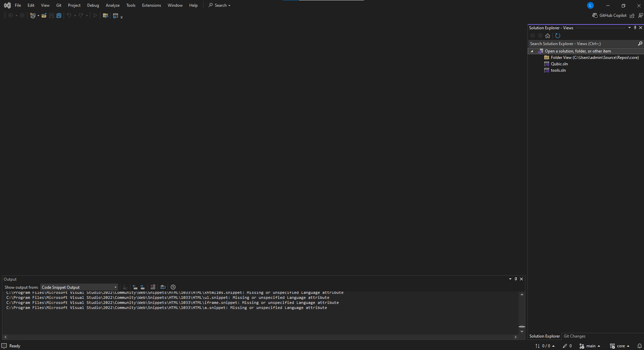Switch to the Git Changes tab
The image size is (644, 350).
(x=575, y=336)
